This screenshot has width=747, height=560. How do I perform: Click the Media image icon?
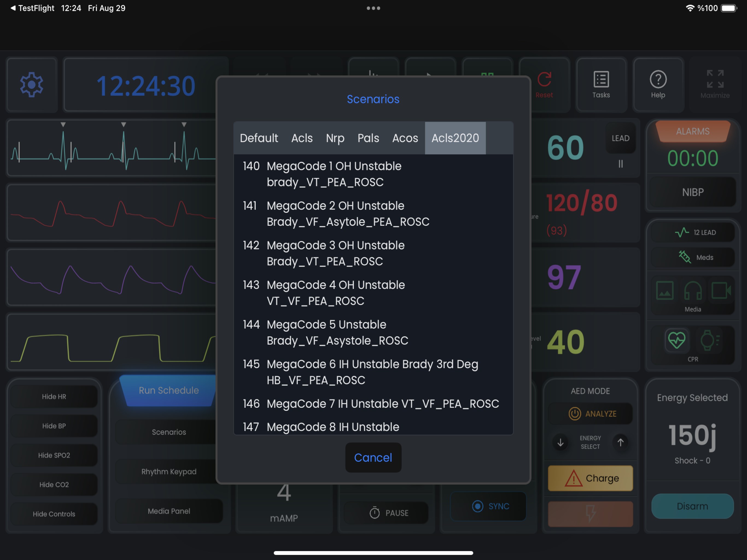click(x=665, y=290)
